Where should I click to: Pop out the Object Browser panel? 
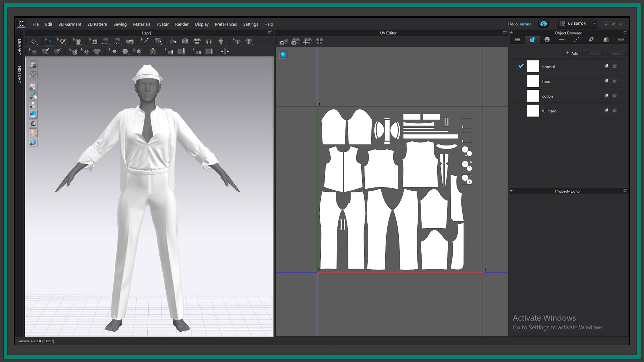pyautogui.click(x=625, y=32)
